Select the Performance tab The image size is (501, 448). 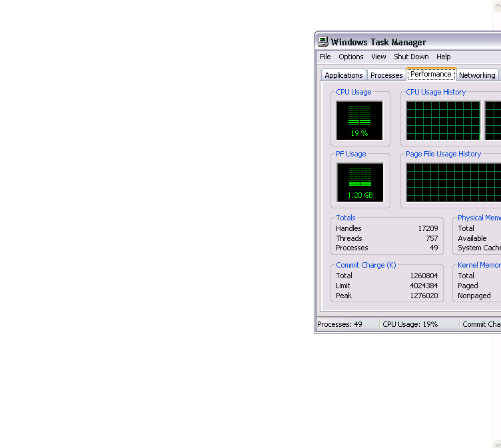tap(430, 74)
